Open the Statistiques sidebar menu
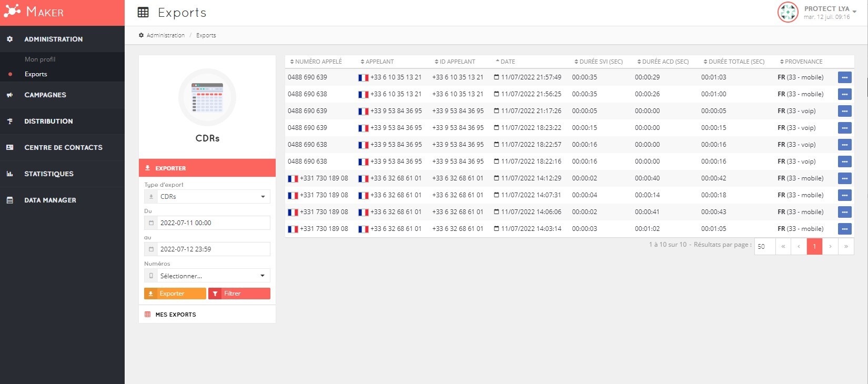 49,174
